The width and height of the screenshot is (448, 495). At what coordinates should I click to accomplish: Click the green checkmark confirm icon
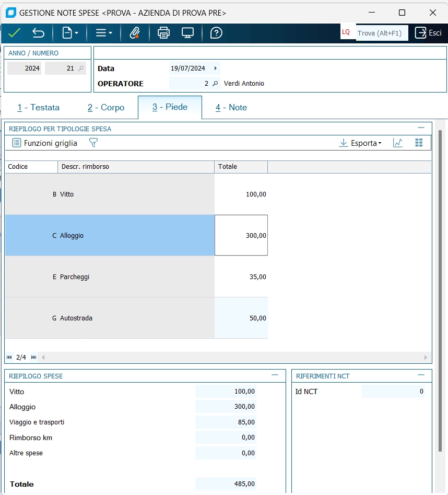pos(14,33)
